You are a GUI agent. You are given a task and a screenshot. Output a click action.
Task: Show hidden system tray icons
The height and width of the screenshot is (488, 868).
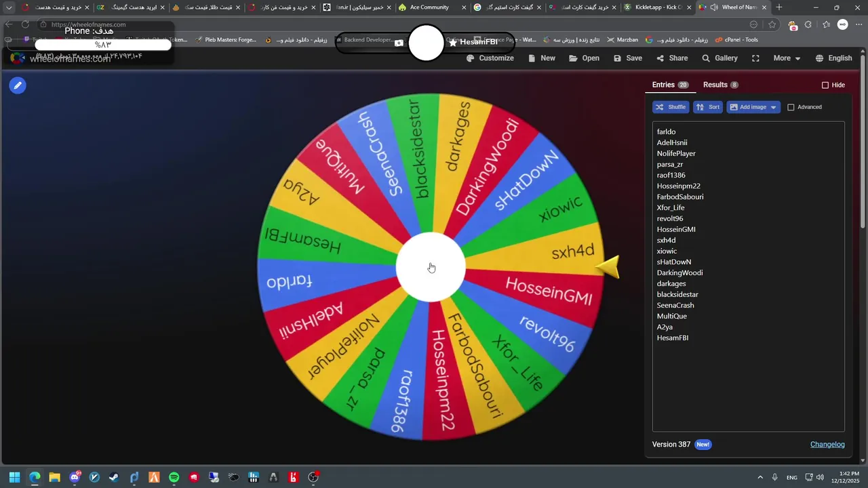tap(759, 477)
